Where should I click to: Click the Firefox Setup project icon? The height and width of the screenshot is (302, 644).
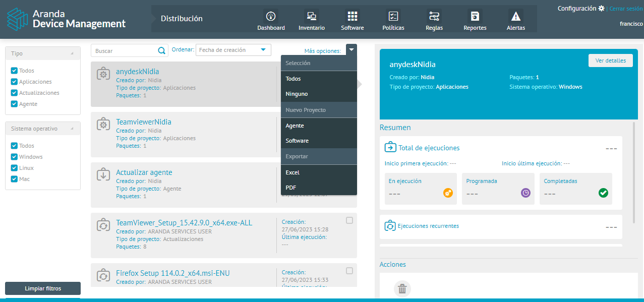click(x=103, y=276)
